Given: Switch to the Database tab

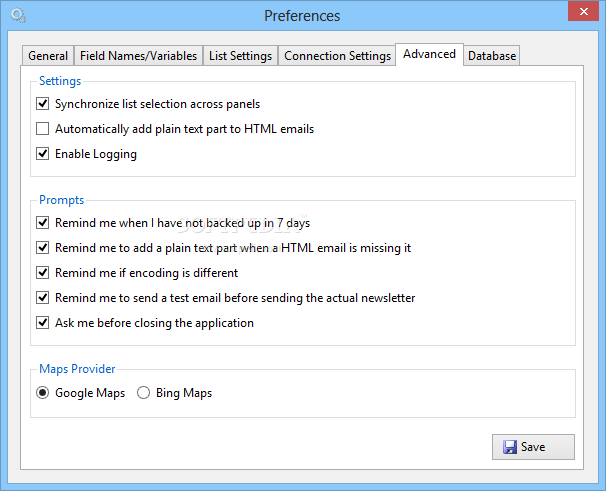Looking at the screenshot, I should [492, 56].
